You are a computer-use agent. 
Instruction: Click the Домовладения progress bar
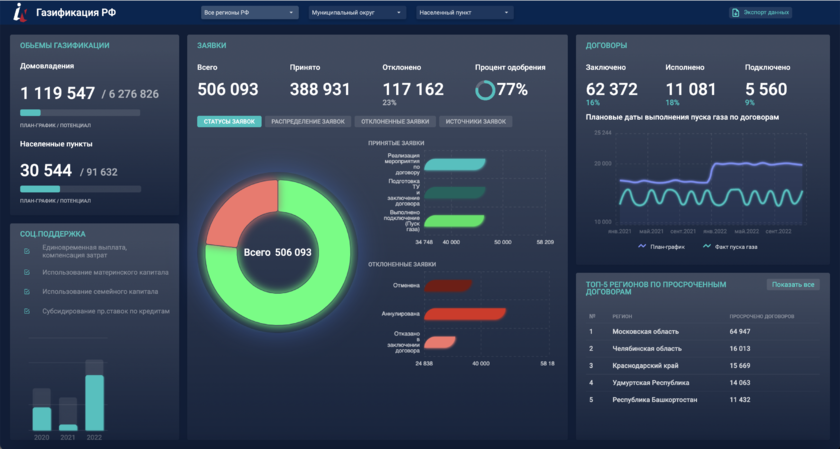coord(80,113)
